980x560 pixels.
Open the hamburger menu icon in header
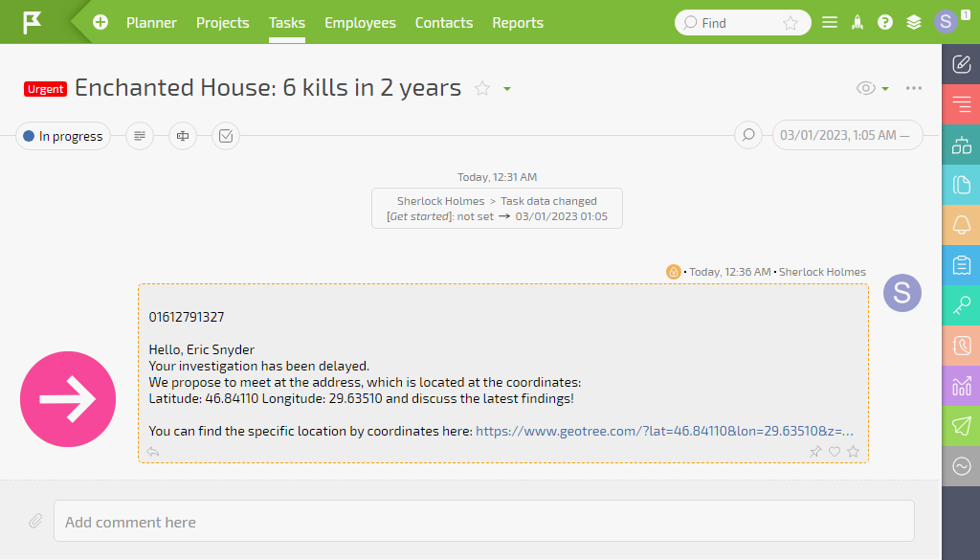830,23
